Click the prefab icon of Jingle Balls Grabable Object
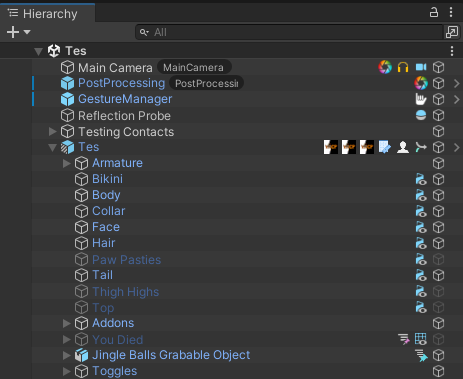This screenshot has height=379, width=463. click(x=81, y=355)
